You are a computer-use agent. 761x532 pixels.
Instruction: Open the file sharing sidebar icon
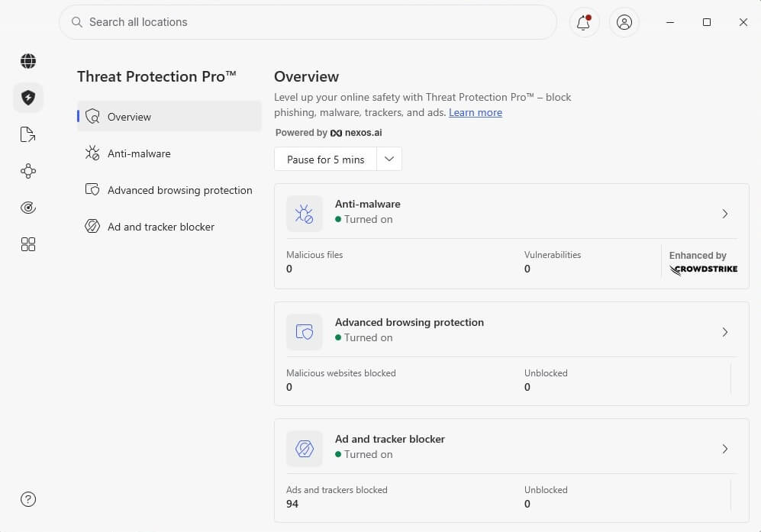[x=28, y=134]
